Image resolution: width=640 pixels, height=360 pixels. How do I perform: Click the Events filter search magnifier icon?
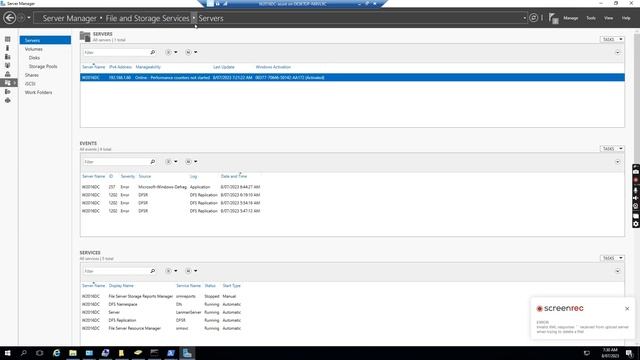tap(153, 162)
